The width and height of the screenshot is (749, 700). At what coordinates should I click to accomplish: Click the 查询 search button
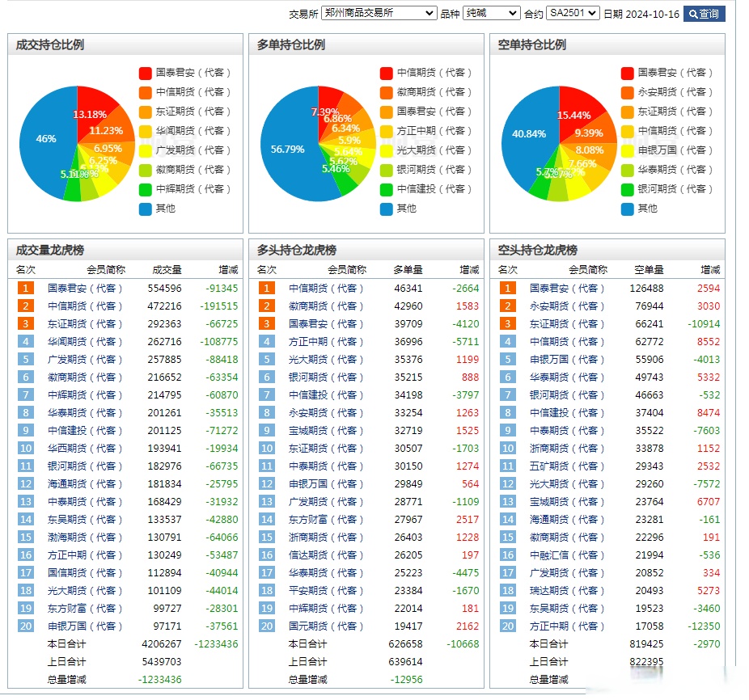pyautogui.click(x=704, y=14)
